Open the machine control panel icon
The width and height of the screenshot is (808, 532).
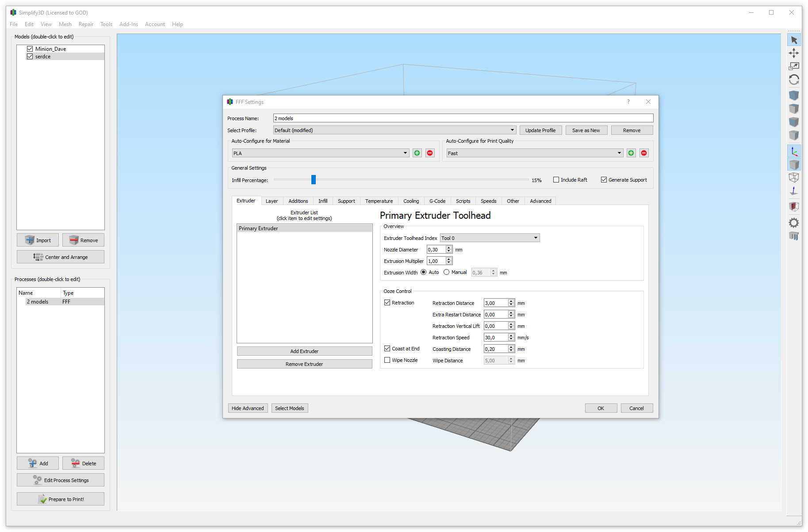pyautogui.click(x=794, y=236)
